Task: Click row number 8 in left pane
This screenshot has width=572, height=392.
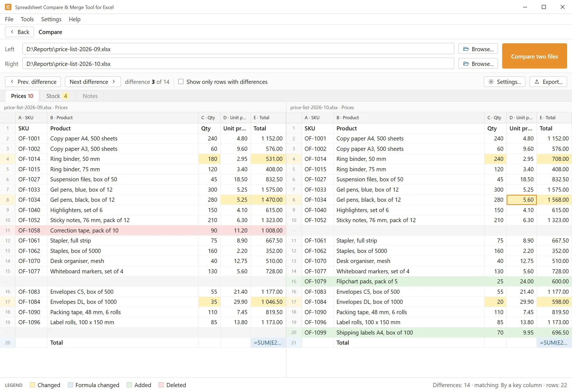Action: (x=8, y=200)
